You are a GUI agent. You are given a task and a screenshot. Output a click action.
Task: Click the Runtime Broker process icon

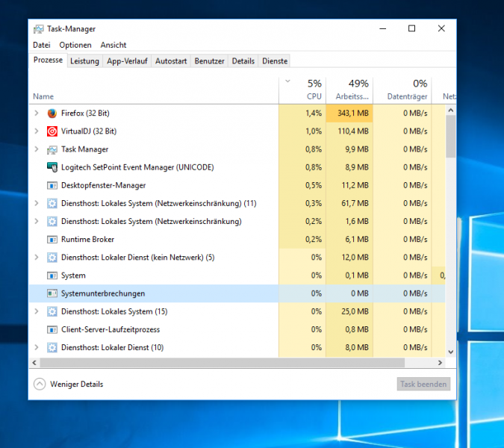tap(52, 240)
